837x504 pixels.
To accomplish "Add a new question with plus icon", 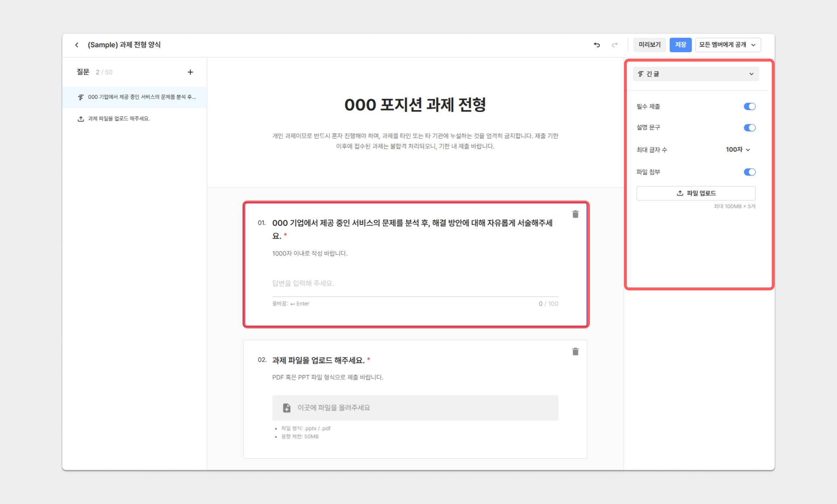I will [x=190, y=72].
